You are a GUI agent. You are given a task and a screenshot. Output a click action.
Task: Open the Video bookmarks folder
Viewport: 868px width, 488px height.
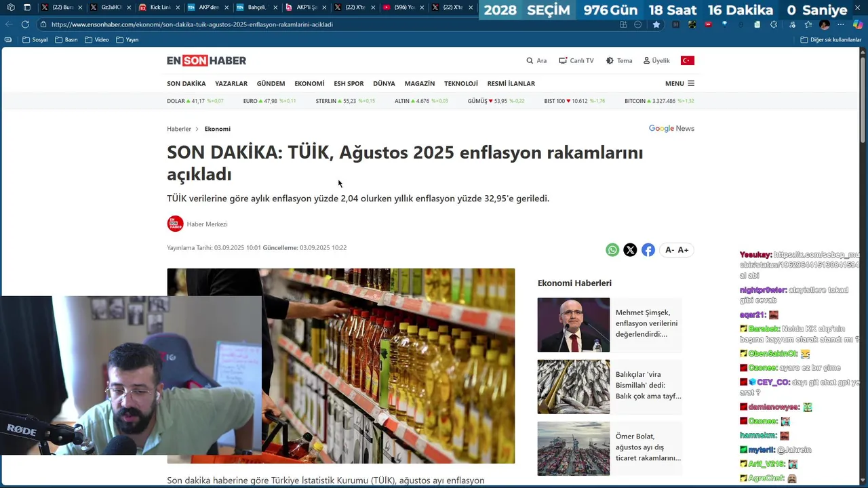[97, 40]
